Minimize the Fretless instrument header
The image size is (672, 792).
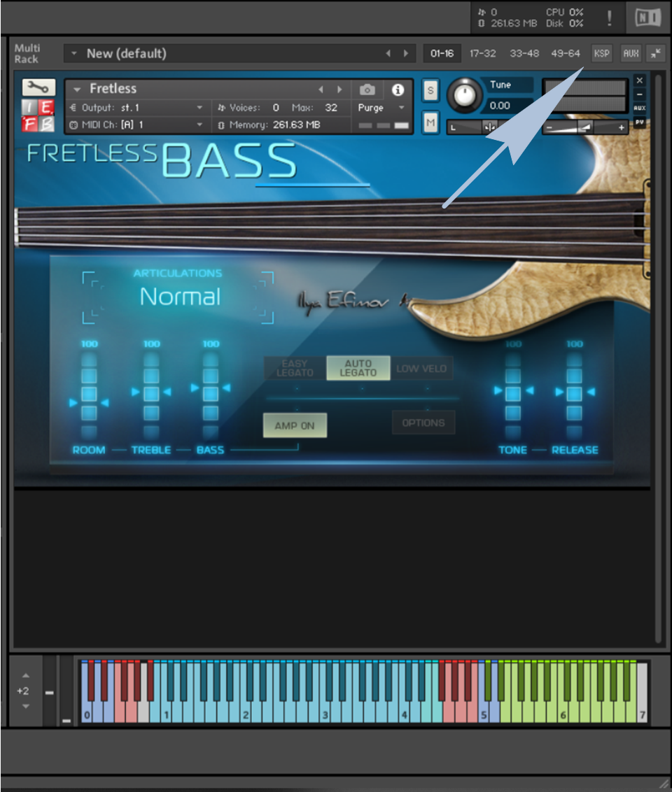click(x=640, y=94)
